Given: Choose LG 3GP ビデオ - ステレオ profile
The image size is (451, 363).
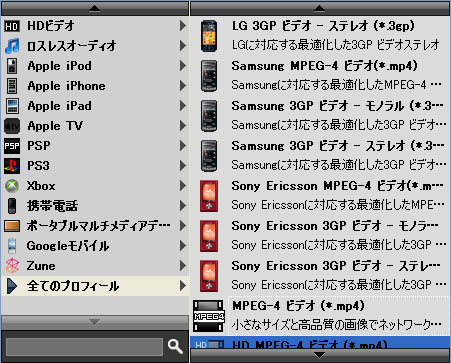Looking at the screenshot, I should tap(320, 36).
